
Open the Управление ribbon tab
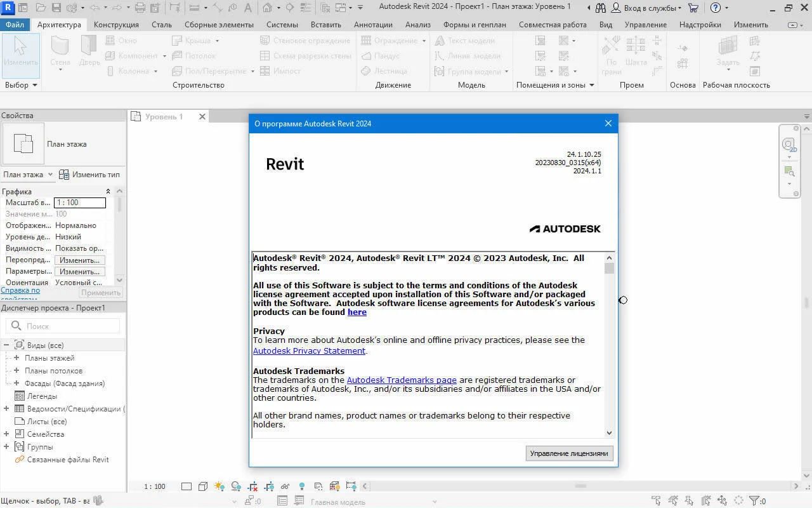coord(646,25)
